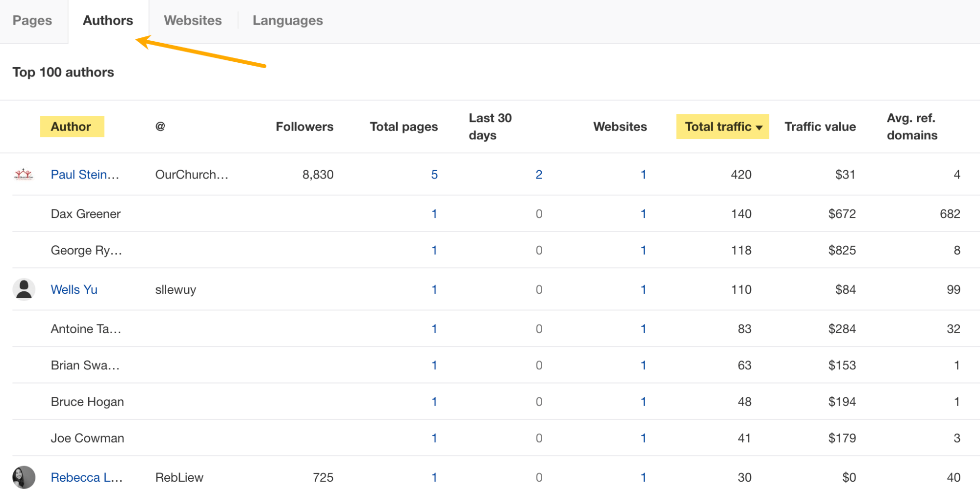This screenshot has width=980, height=492.
Task: Open Wells Yu's author link
Action: 74,289
